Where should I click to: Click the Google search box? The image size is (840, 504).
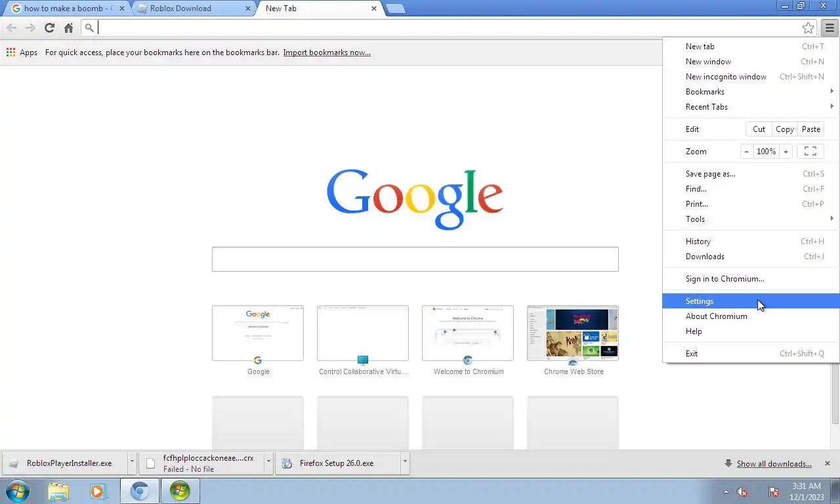(x=415, y=259)
